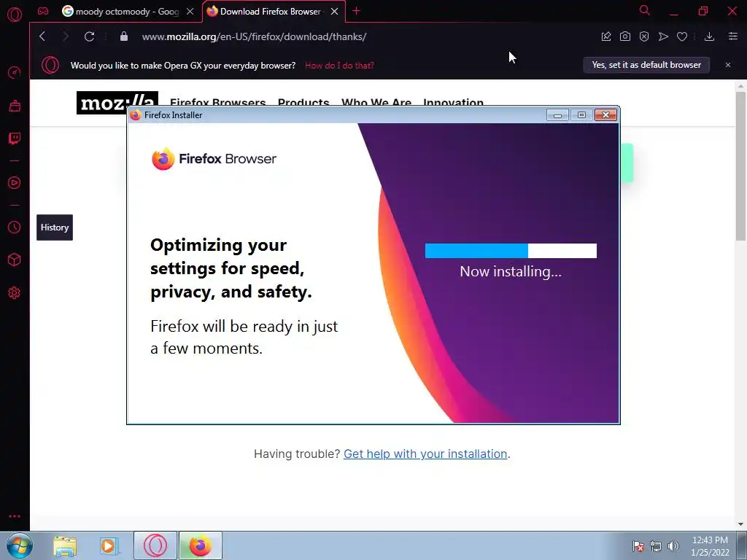Close the Download Firefox Browser tab
This screenshot has height=560, width=747.
point(334,12)
